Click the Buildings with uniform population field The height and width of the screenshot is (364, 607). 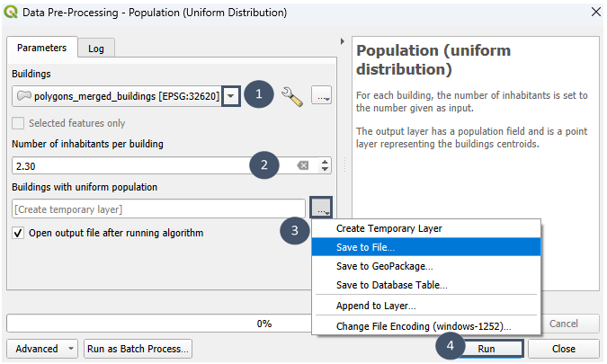point(159,209)
